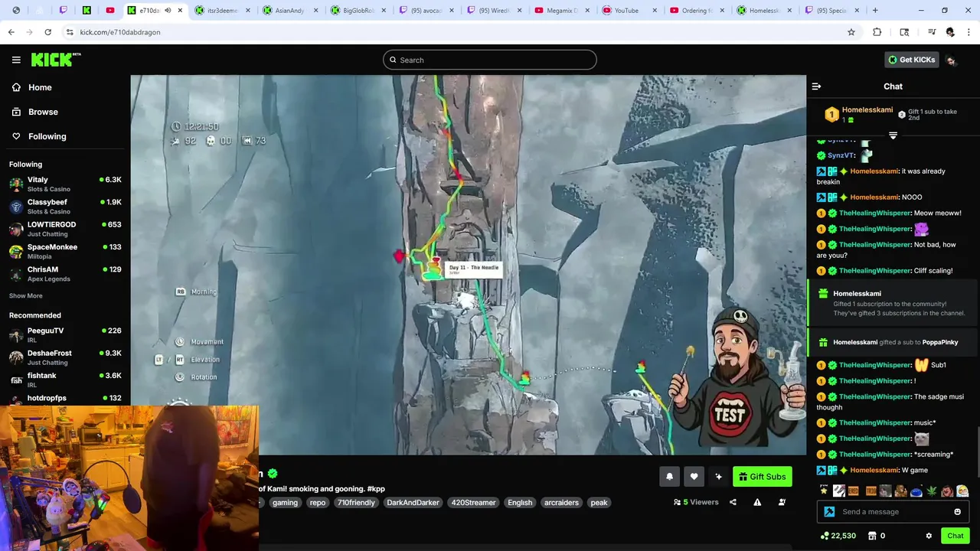Open Vitaly's channel in Following
The image size is (980, 551).
[65, 184]
